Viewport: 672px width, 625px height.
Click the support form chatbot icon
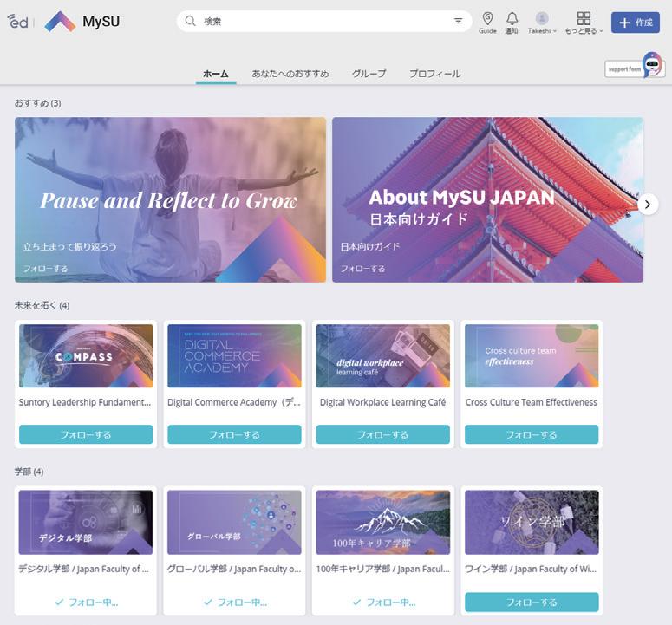pos(653,64)
